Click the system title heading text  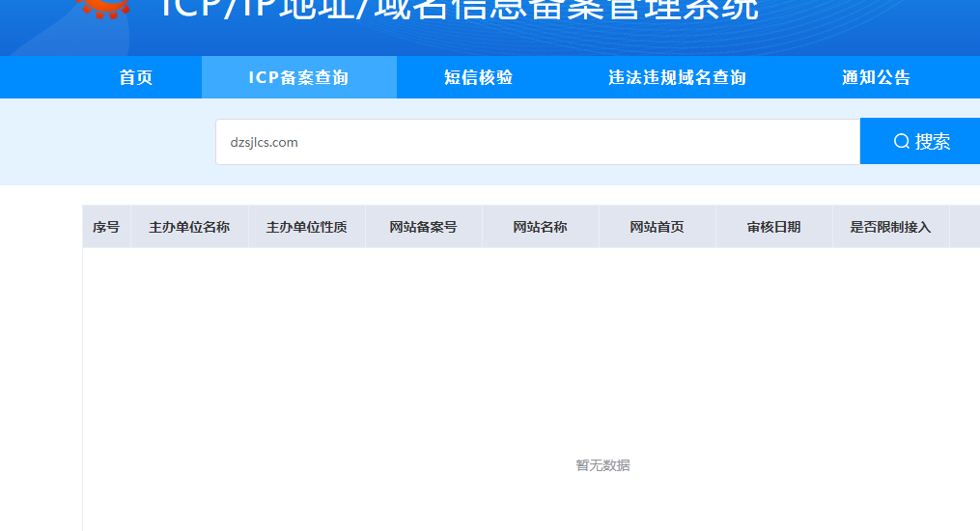tap(459, 10)
